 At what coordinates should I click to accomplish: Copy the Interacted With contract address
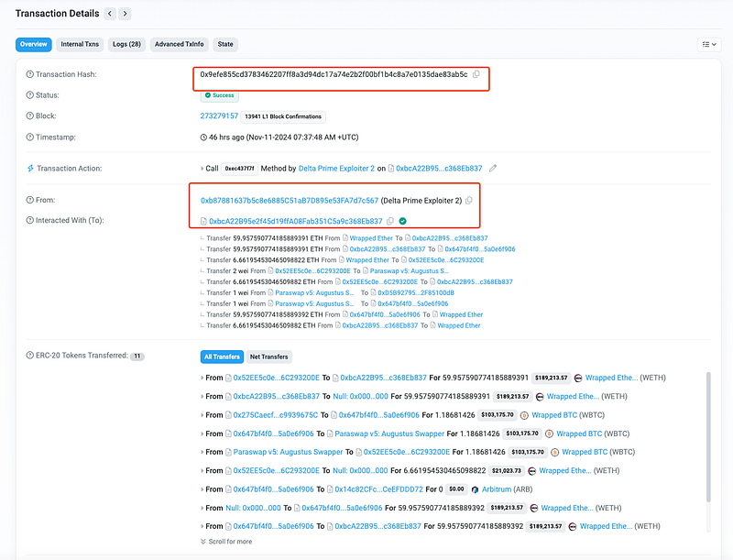pos(390,221)
